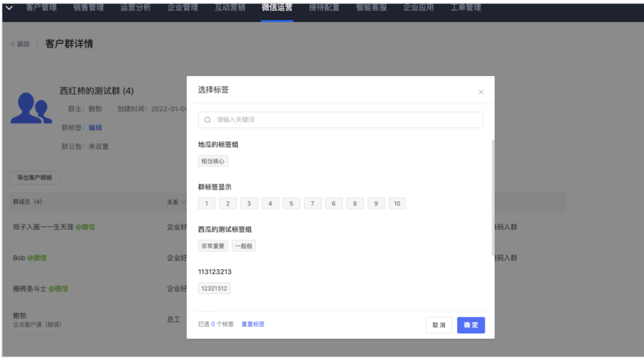Click 取消 button
This screenshot has height=360, width=644.
click(x=439, y=325)
